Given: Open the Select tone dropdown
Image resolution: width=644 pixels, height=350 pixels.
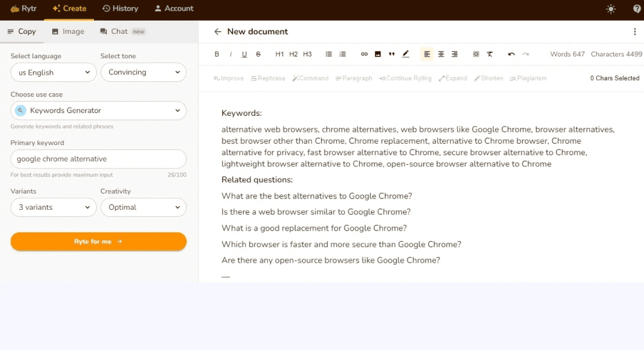Looking at the screenshot, I should click(x=143, y=72).
